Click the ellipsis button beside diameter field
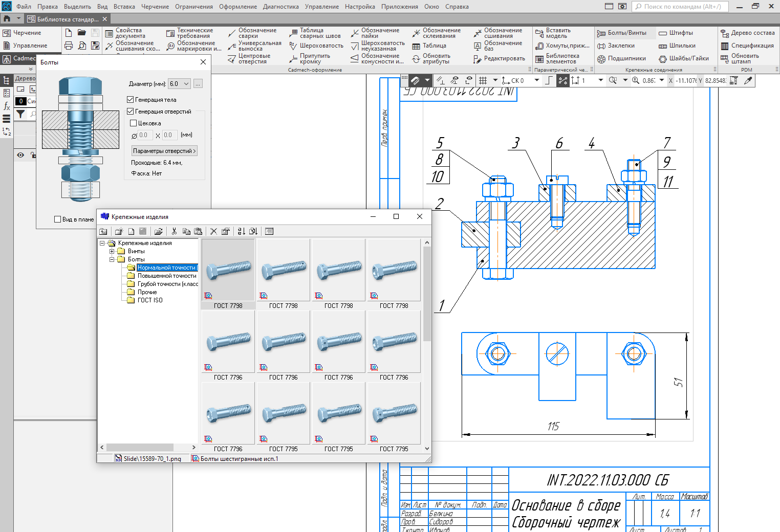Viewport: 780px width, 532px height. click(198, 84)
